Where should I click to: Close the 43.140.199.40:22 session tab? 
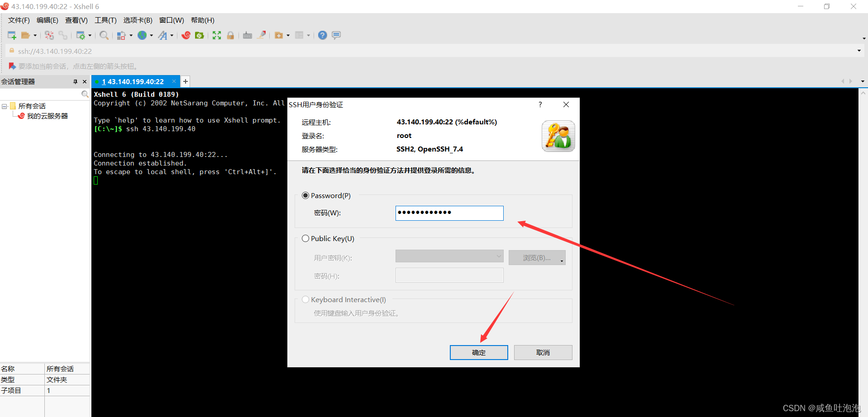pyautogui.click(x=174, y=81)
